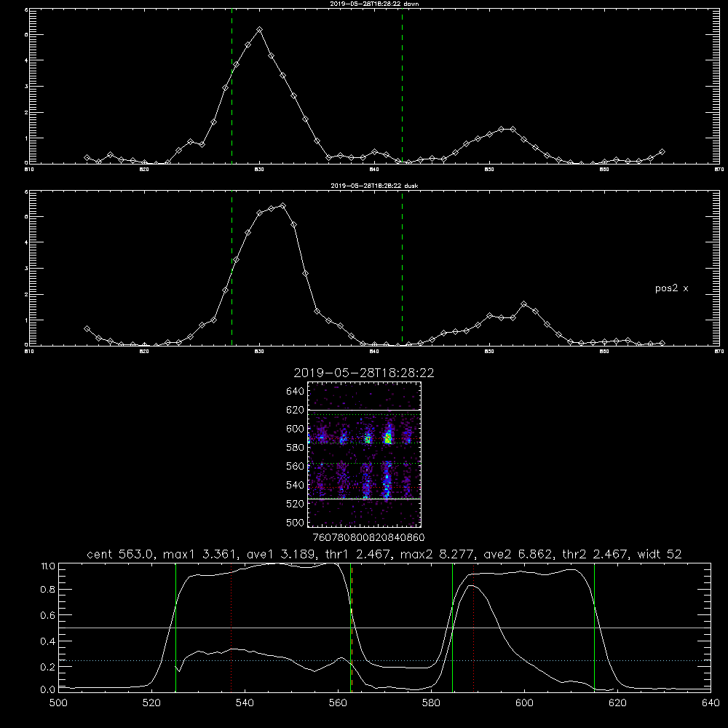
Task: Click the dusk plot title text
Action: pyautogui.click(x=374, y=186)
